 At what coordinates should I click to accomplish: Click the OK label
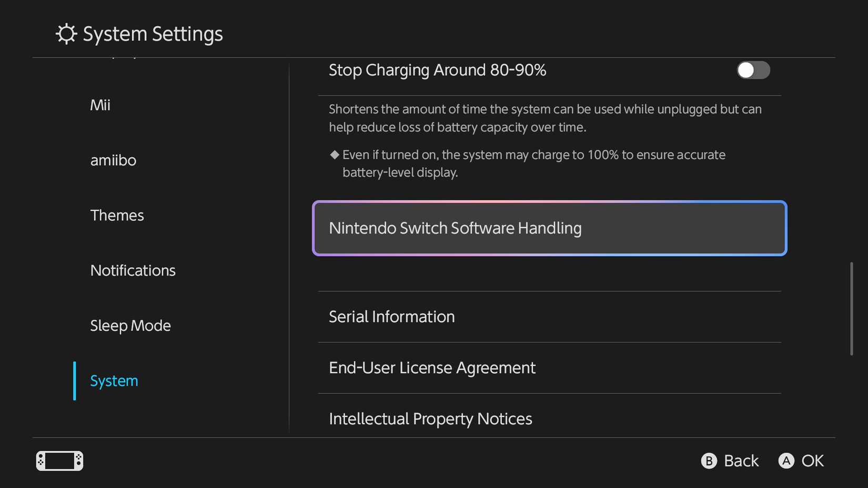tap(812, 461)
